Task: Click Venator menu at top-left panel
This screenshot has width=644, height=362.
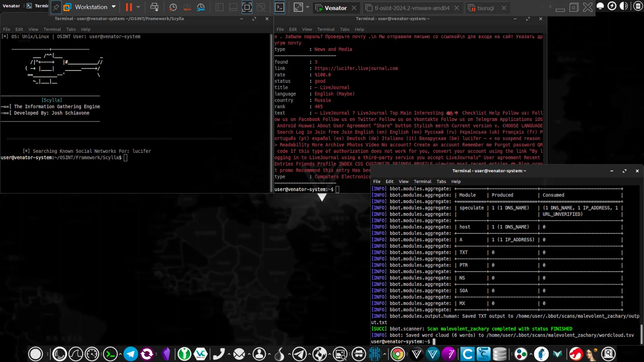Action: click(x=11, y=6)
